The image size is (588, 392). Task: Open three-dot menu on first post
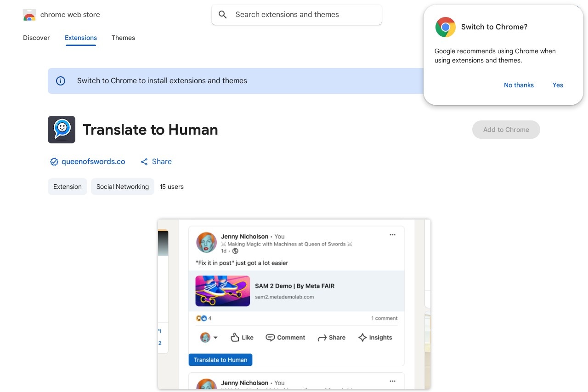392,235
